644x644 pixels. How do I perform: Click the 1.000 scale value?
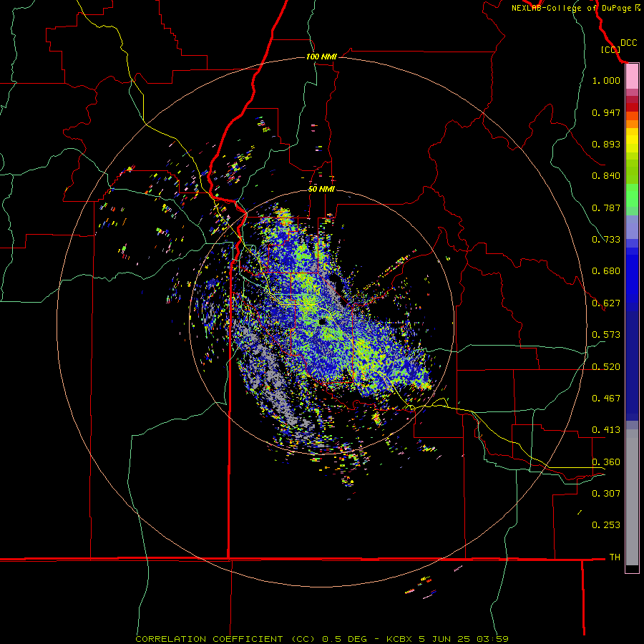(606, 80)
